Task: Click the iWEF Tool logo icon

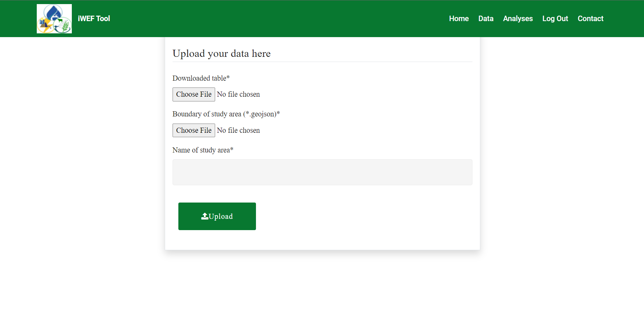Action: 54,18
